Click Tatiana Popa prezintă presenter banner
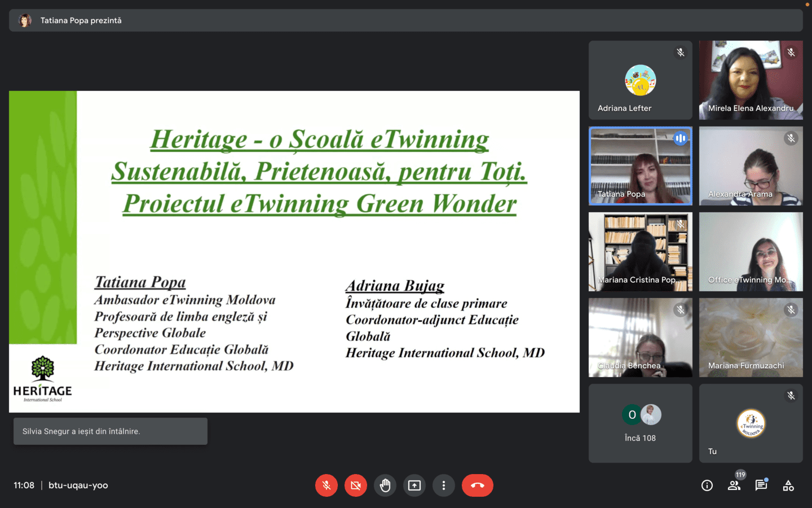This screenshot has height=508, width=812. [406, 20]
